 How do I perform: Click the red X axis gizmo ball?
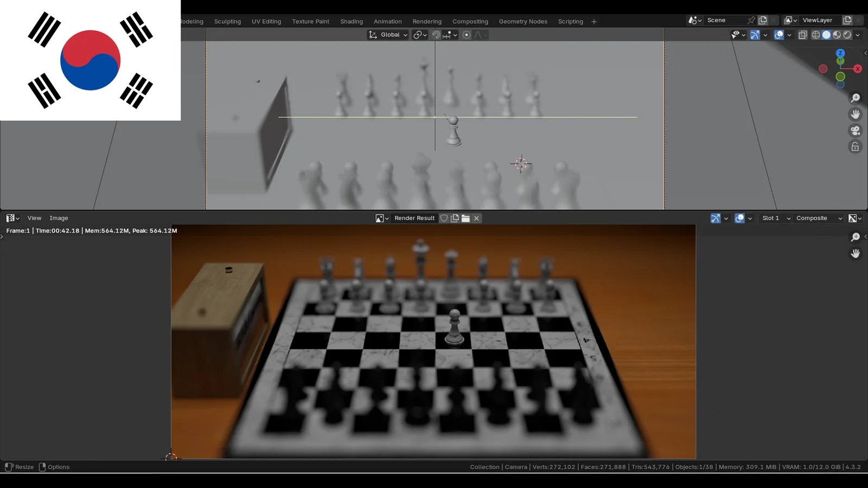point(857,69)
